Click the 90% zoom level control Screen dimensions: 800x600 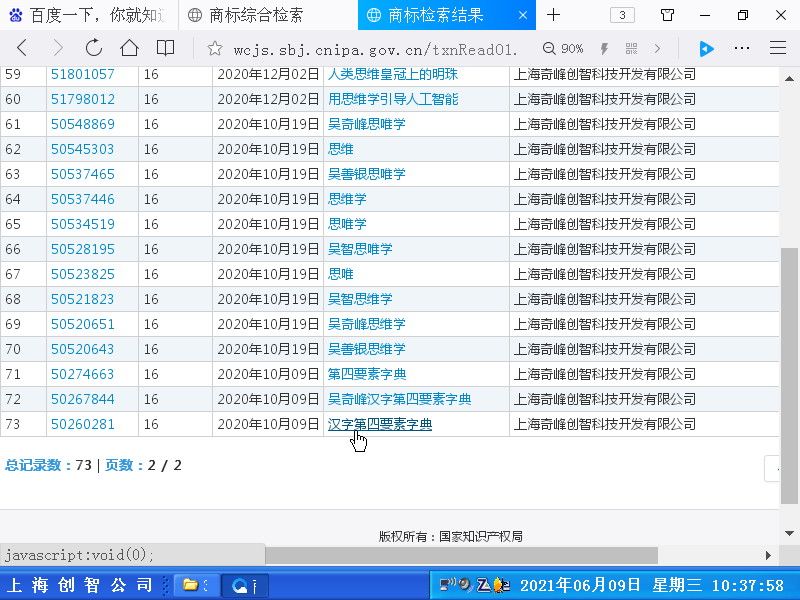563,48
